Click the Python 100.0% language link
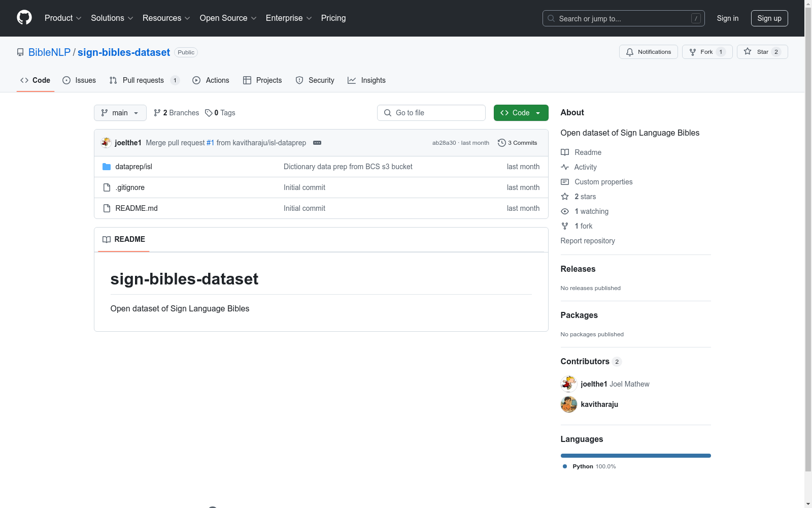Screen dimensions: 812x508 [x=589, y=466]
